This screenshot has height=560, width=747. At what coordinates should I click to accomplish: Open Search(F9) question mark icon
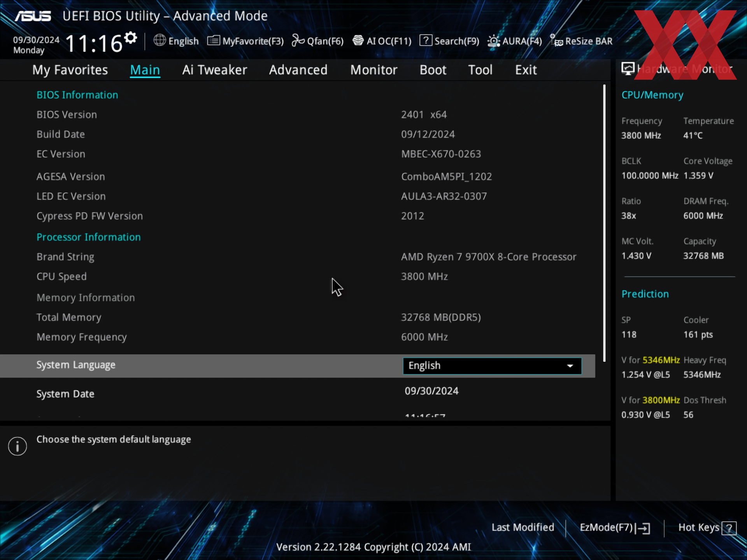pos(426,40)
